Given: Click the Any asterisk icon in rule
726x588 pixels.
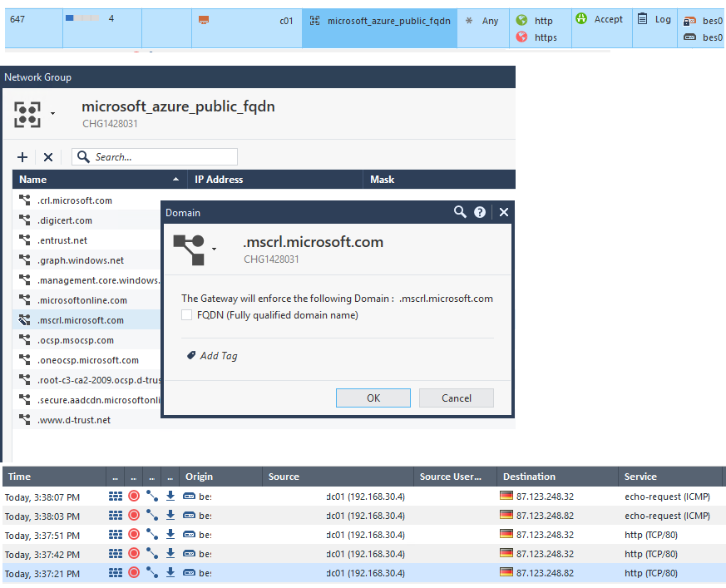Looking at the screenshot, I should [x=469, y=20].
